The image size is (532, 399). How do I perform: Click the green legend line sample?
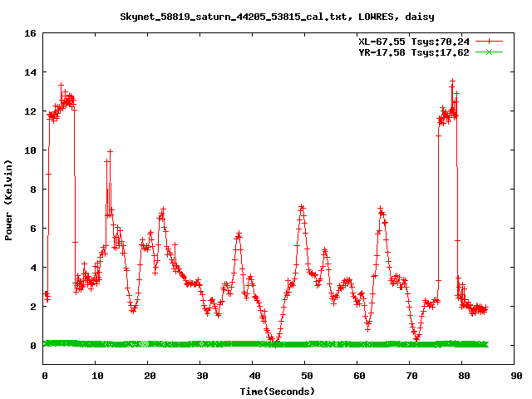pyautogui.click(x=489, y=52)
